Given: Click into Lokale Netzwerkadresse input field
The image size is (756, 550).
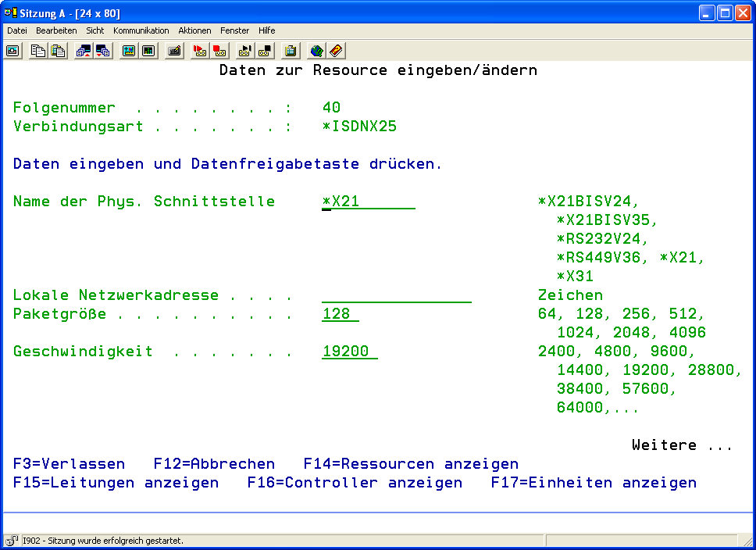Looking at the screenshot, I should (396, 295).
